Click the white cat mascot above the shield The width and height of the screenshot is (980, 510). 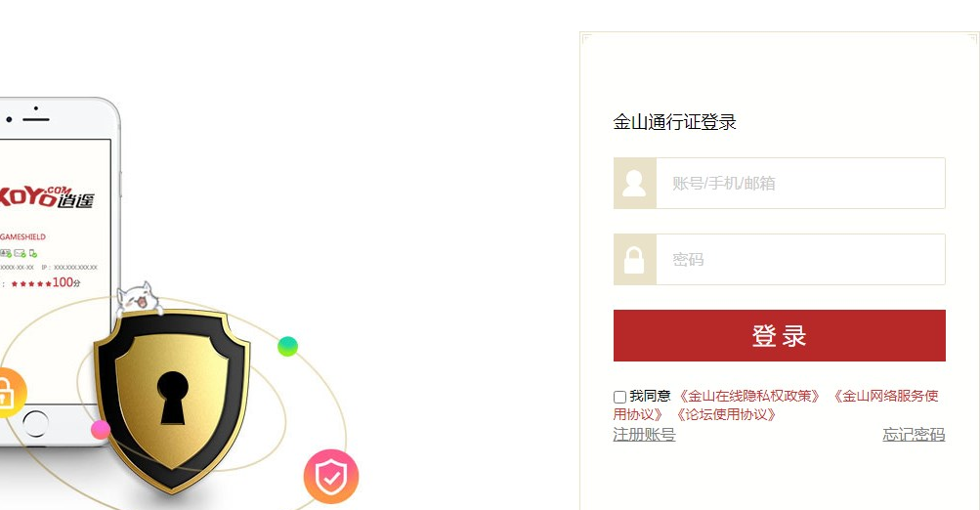(139, 299)
